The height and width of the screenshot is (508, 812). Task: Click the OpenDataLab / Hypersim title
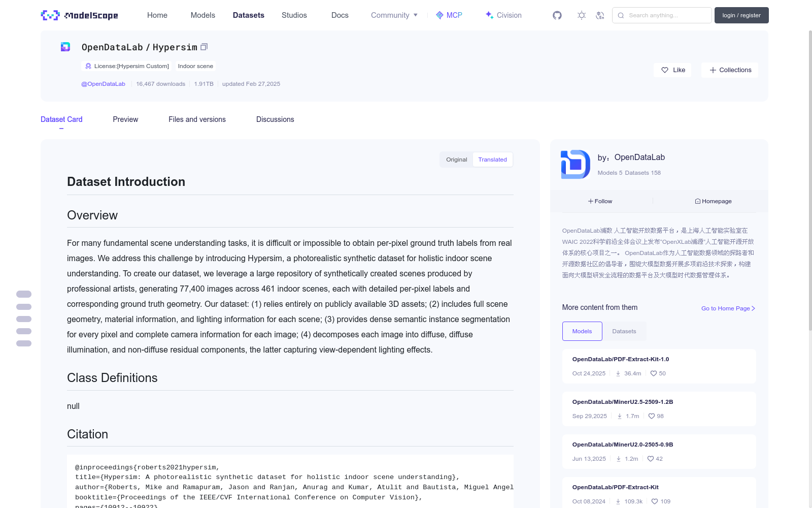coord(140,47)
